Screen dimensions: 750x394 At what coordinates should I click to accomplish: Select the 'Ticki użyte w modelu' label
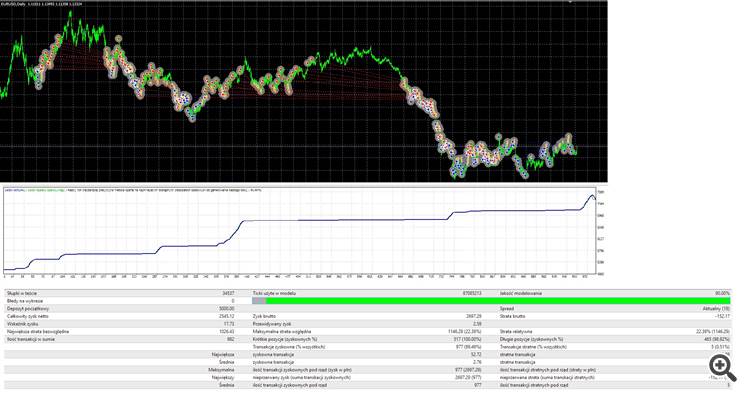click(x=274, y=293)
